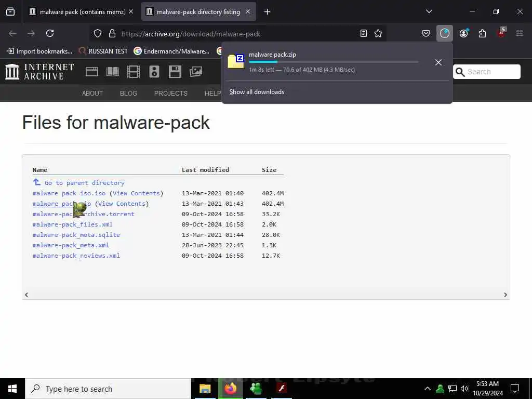The height and width of the screenshot is (399, 532).
Task: Save page to Pocket
Action: tap(426, 33)
